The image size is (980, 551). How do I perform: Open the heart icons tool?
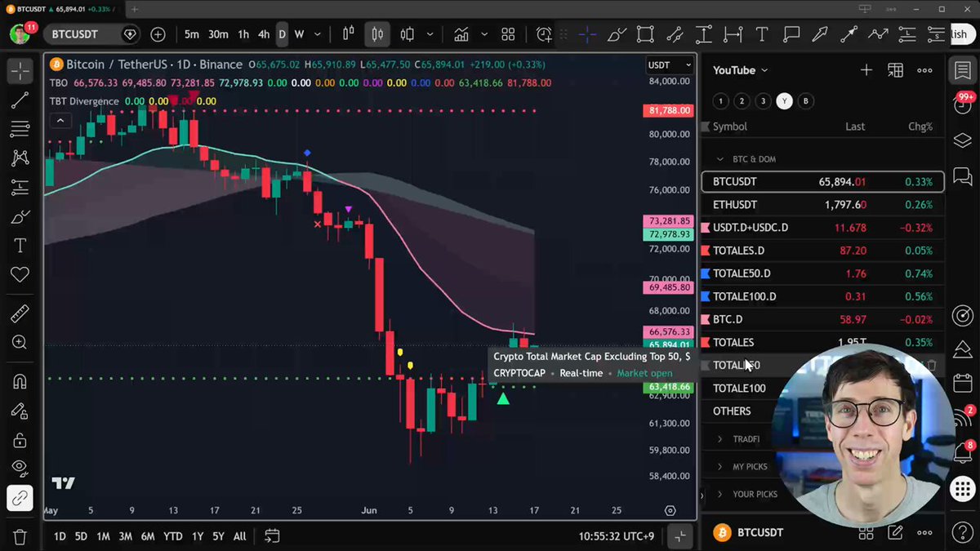[x=20, y=275]
